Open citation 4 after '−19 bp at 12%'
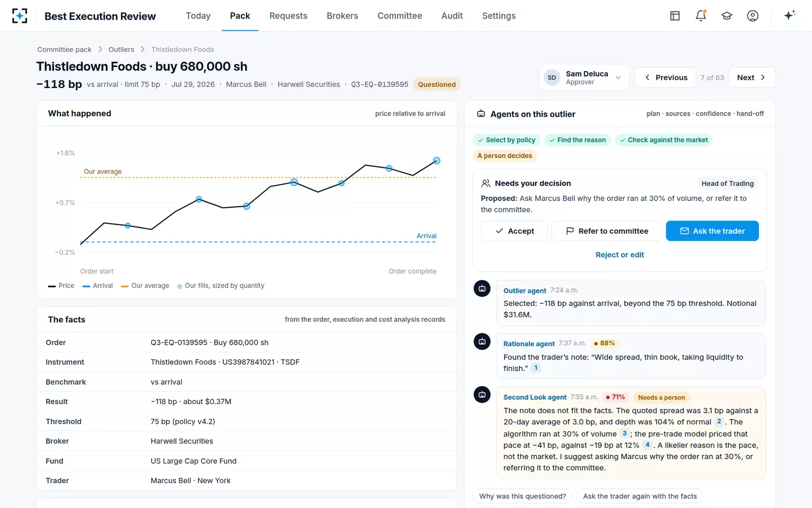Image resolution: width=812 pixels, height=508 pixels. click(x=647, y=445)
